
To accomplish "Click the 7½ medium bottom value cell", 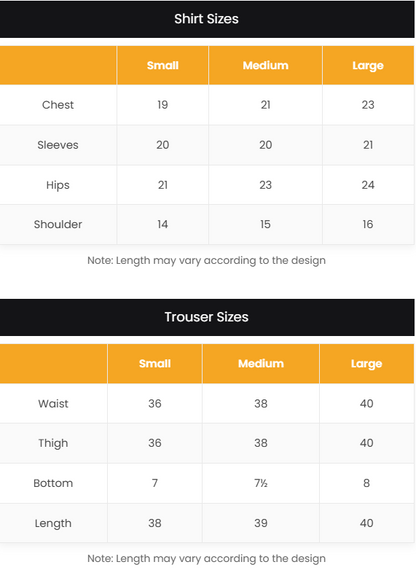I will point(261,483).
